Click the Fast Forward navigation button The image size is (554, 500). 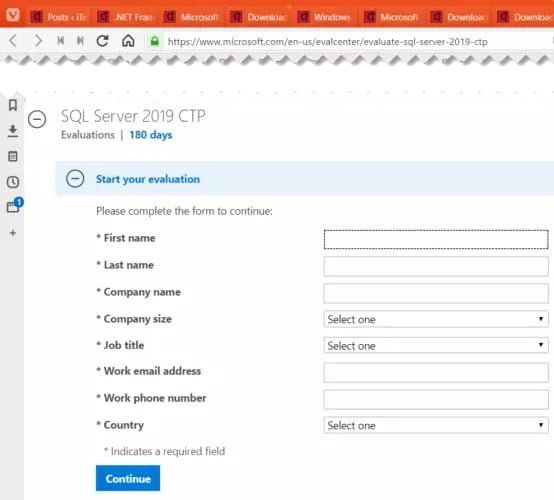click(81, 41)
